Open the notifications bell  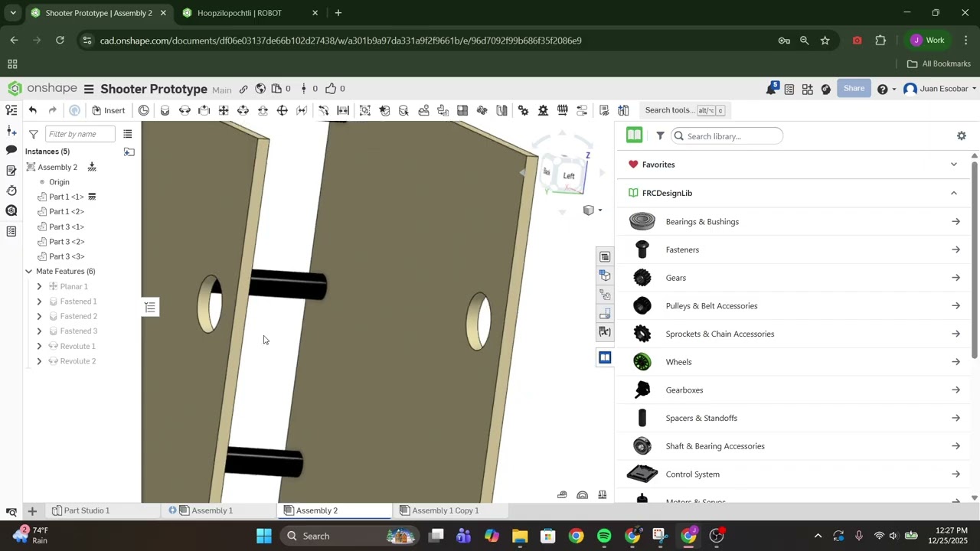pyautogui.click(x=772, y=89)
